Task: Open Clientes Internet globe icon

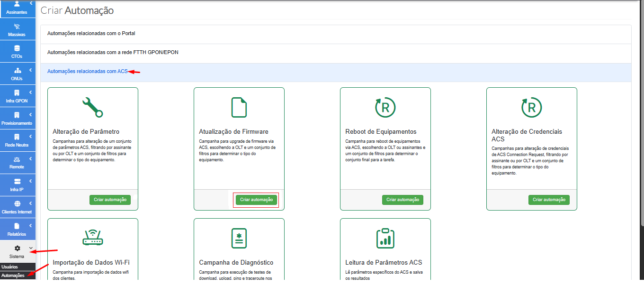Action: point(17,203)
